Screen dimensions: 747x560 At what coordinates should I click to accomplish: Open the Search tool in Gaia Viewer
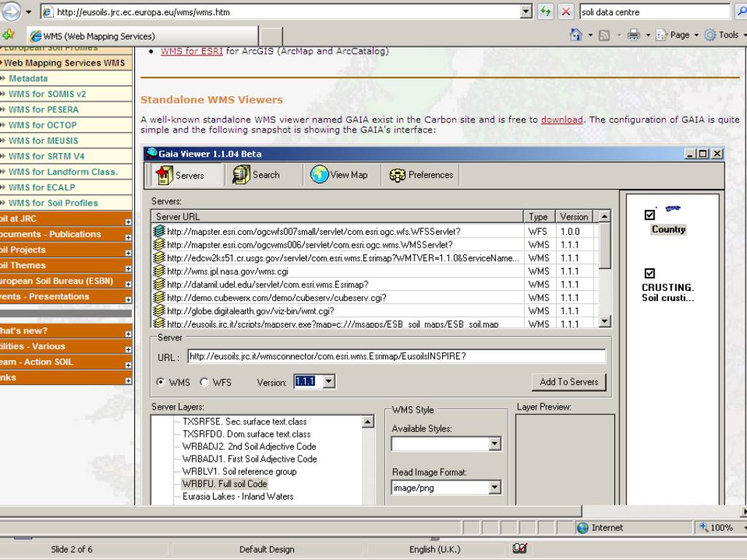point(241,175)
